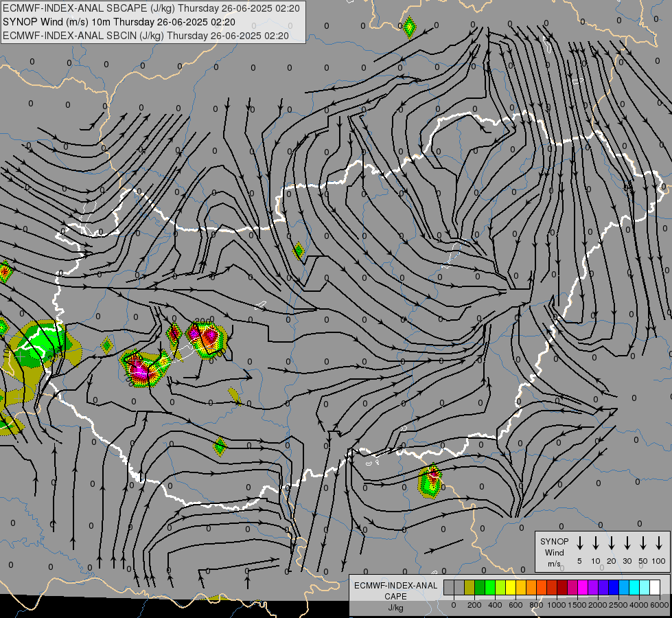This screenshot has height=618, width=672.
Task: Click the 100 speed label in wind legend
Action: (659, 561)
